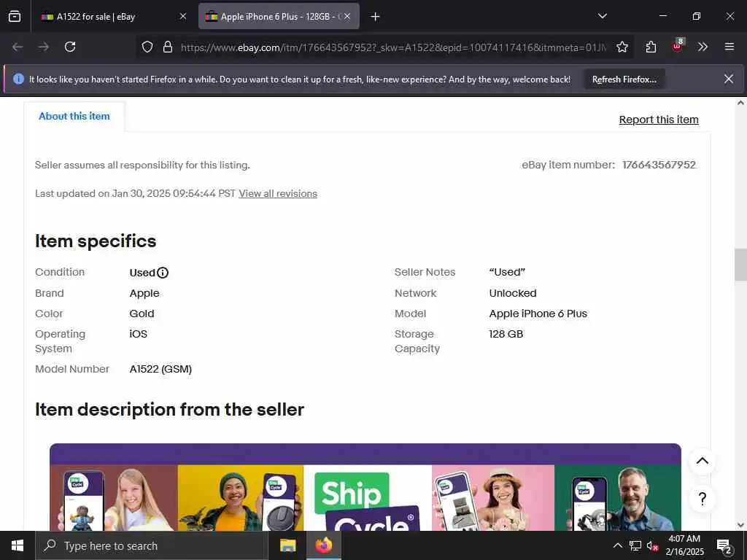This screenshot has height=560, width=747.
Task: Open 'View all revisions' link
Action: [278, 193]
